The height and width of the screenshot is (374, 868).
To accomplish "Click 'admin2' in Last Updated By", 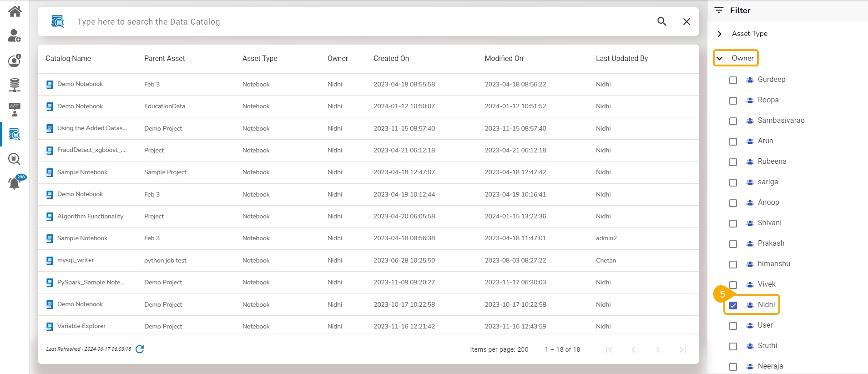I will pos(606,238).
